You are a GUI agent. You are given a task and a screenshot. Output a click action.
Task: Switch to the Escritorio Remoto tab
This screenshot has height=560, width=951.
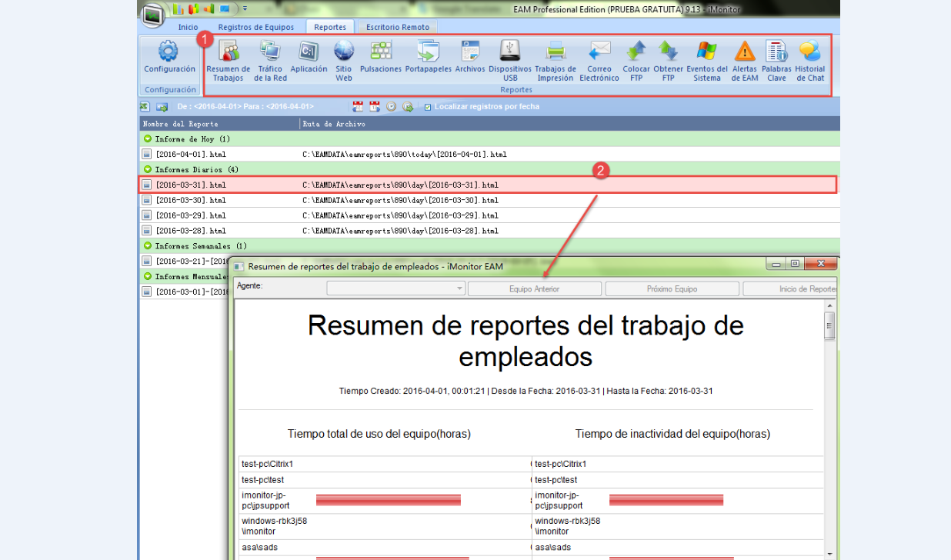[397, 27]
